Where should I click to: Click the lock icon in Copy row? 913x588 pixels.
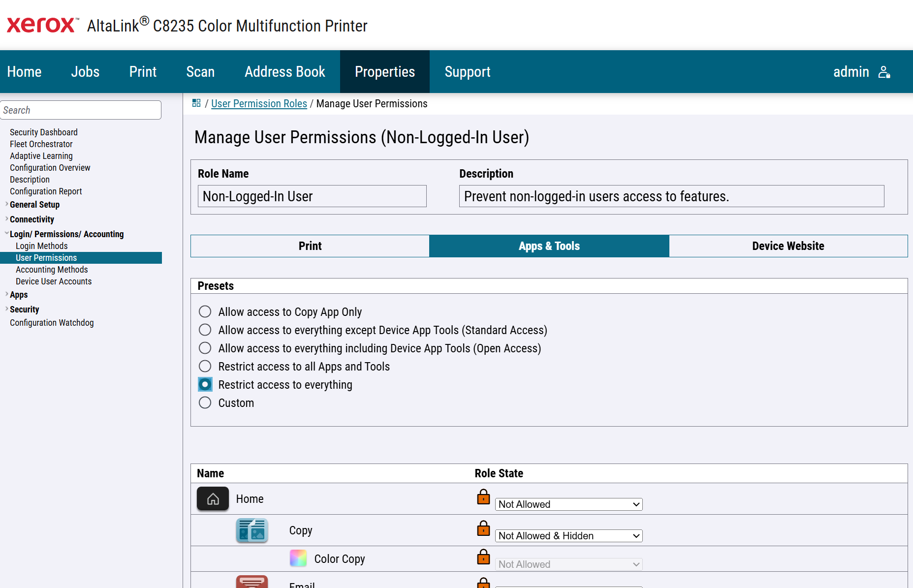(483, 528)
